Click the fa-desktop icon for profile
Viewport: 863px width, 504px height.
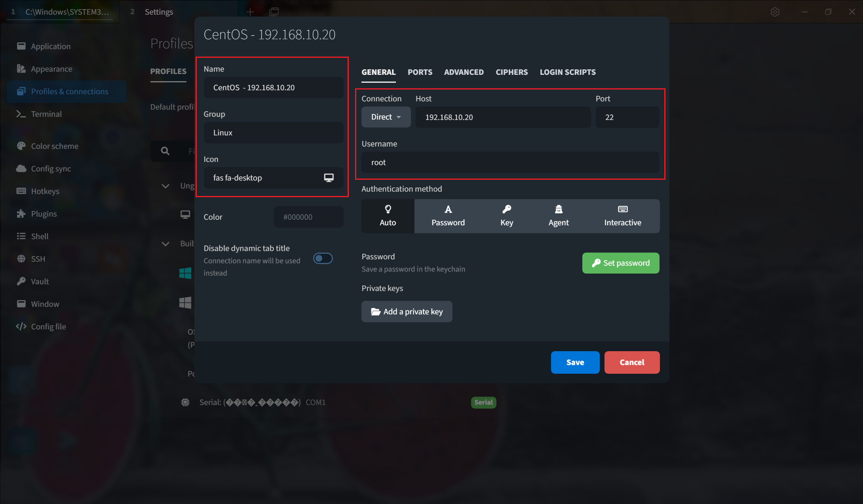tap(329, 178)
